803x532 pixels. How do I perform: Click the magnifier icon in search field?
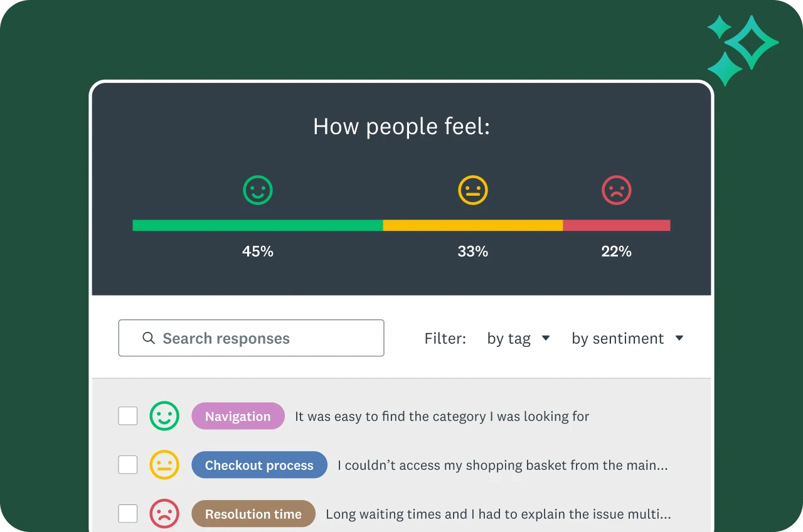149,338
